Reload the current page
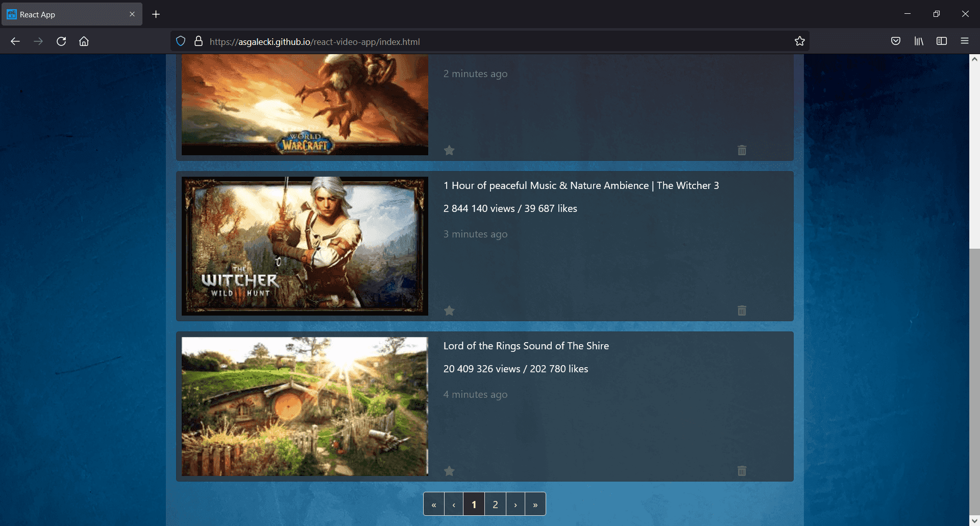 pos(61,41)
